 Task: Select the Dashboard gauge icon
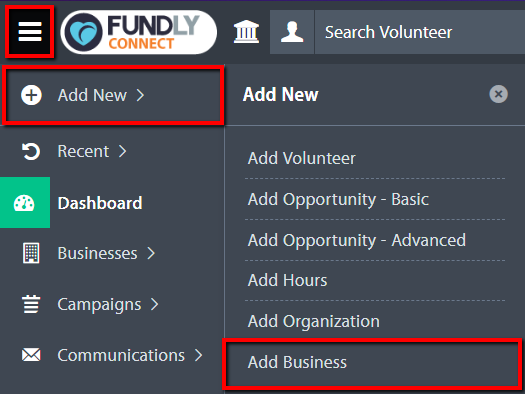point(24,203)
